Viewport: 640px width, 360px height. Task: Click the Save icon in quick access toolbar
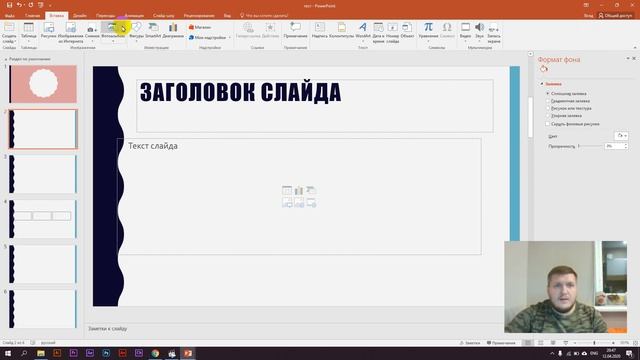[9, 5]
